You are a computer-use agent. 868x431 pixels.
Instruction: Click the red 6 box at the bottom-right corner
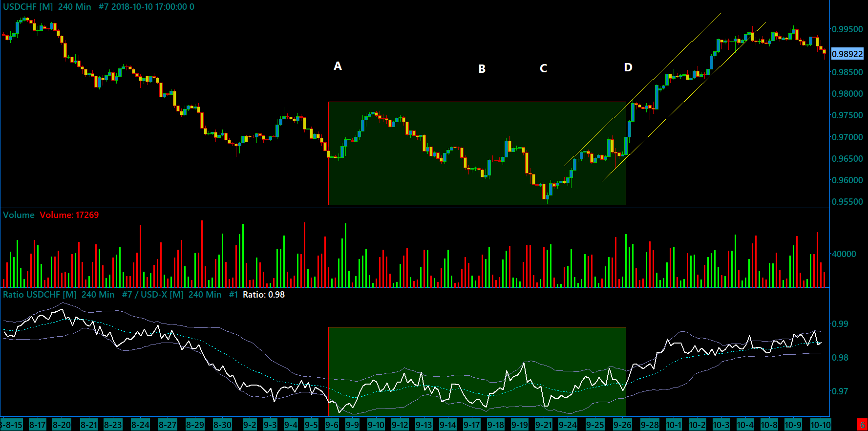(862, 425)
